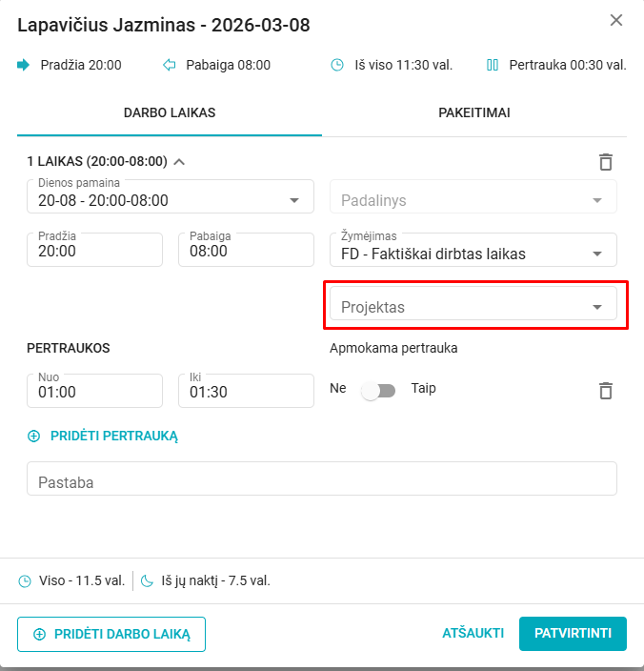Close the dialog with X icon
This screenshot has width=644, height=671.
(x=616, y=20)
